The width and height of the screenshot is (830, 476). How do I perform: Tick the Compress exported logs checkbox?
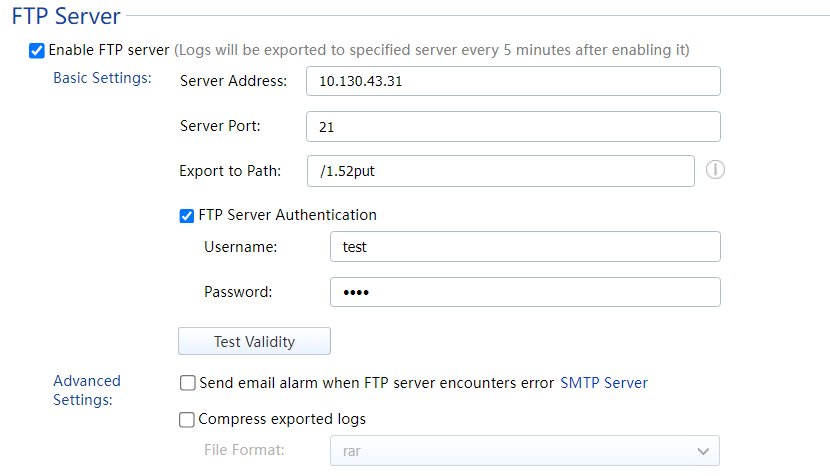pyautogui.click(x=187, y=420)
